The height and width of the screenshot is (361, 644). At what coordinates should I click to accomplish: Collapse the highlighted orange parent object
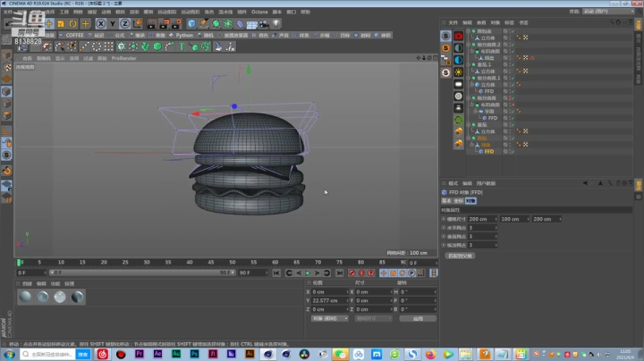469,139
